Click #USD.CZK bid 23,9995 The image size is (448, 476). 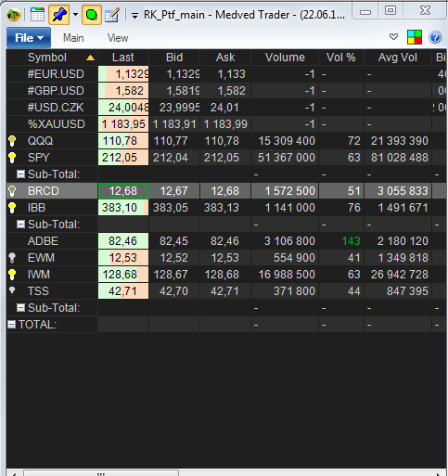(179, 108)
